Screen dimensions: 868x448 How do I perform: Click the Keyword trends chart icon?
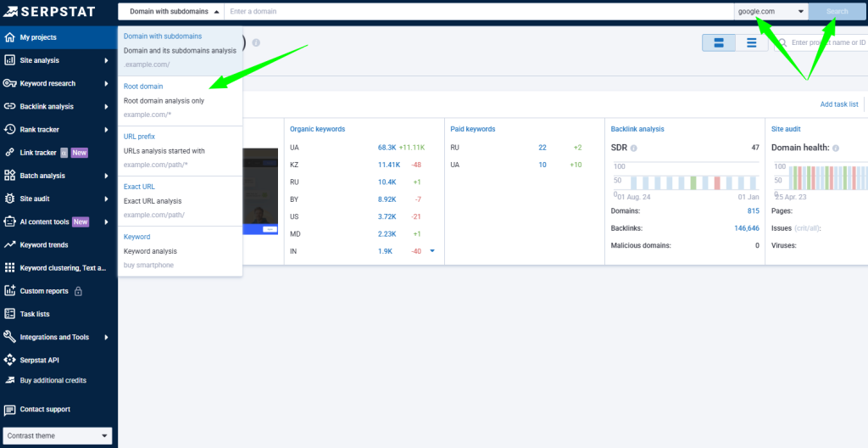coord(10,244)
